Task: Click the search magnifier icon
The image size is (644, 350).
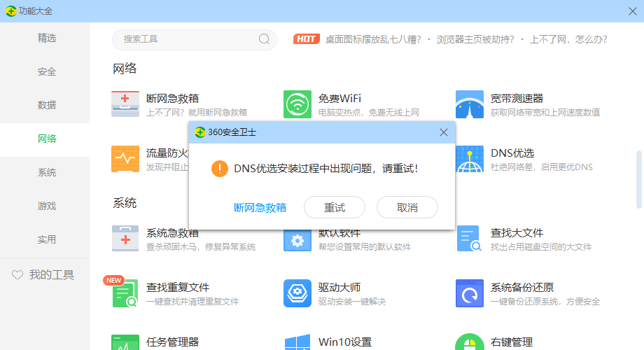Action: coord(264,39)
